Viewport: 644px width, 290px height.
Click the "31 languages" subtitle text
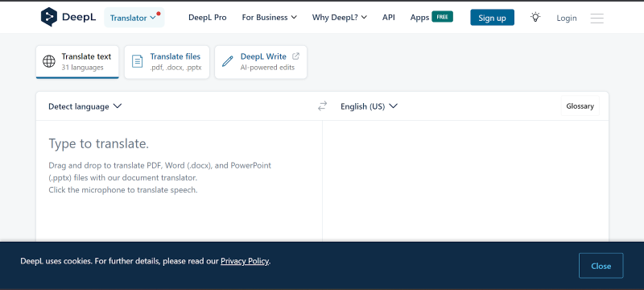click(83, 68)
